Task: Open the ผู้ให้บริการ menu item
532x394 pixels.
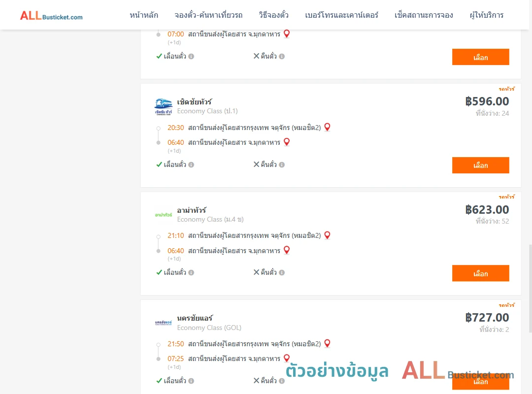Action: coord(487,15)
